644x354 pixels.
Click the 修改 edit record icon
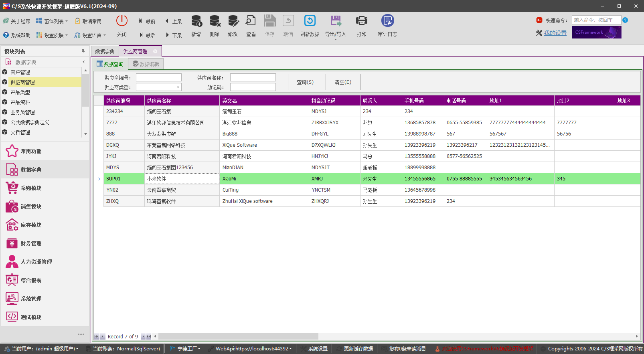[x=233, y=21]
